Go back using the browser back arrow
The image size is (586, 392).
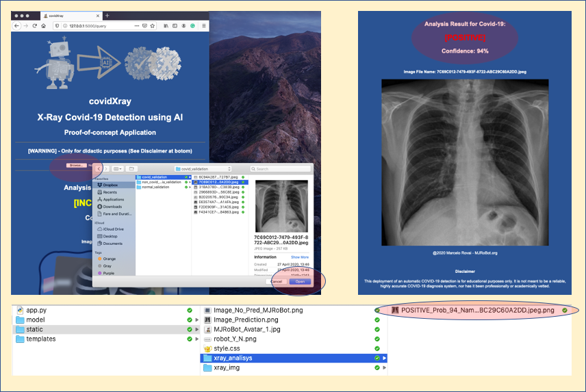(16, 26)
